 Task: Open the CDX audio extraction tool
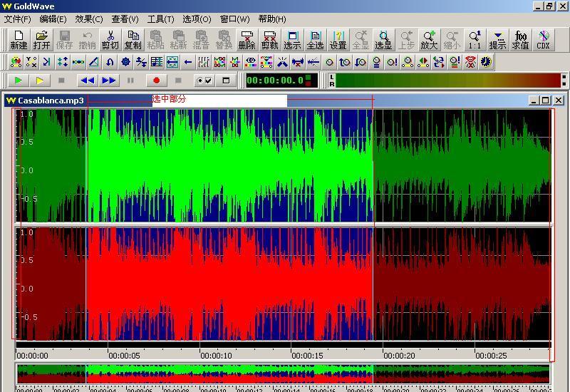(x=543, y=40)
